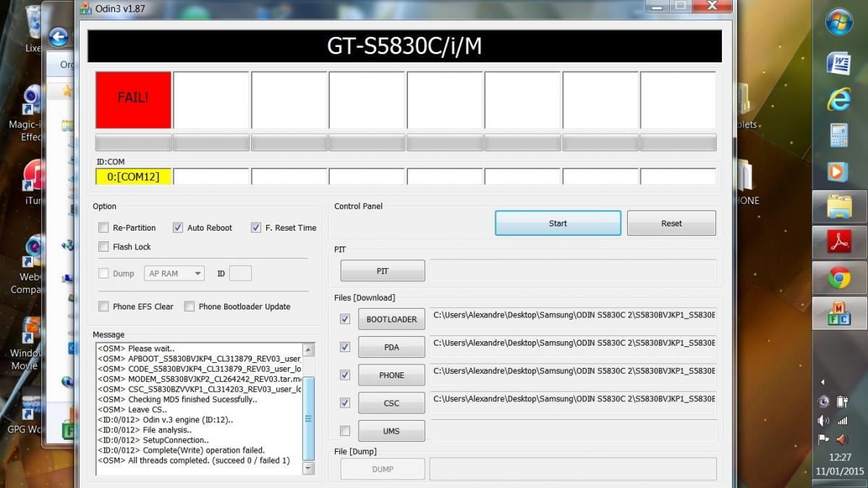The width and height of the screenshot is (868, 488).
Task: Uncheck the PDA file checkbox
Action: pos(345,346)
